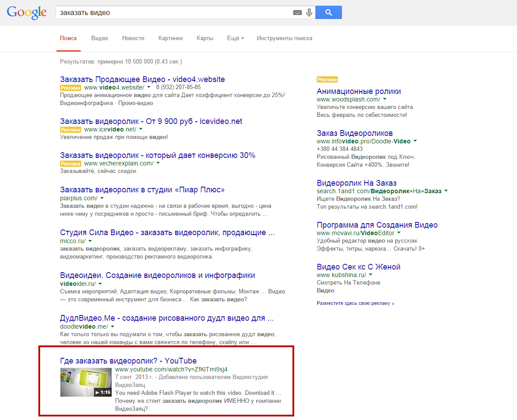This screenshot has height=420, width=517.
Task: Click Реклама badge beside www.icevideo.net
Action: [x=71, y=130]
